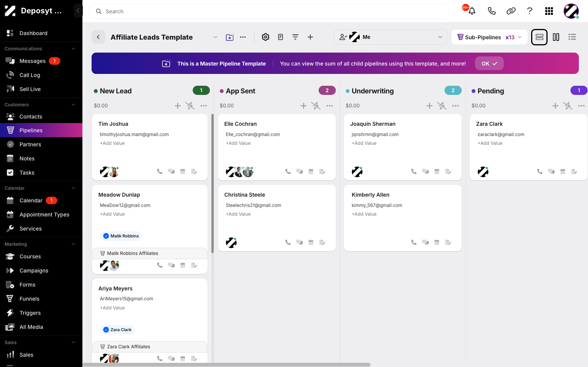Screen dimensions: 588x367
Task: Toggle automation icon on Underwriting column
Action: pyautogui.click(x=442, y=106)
